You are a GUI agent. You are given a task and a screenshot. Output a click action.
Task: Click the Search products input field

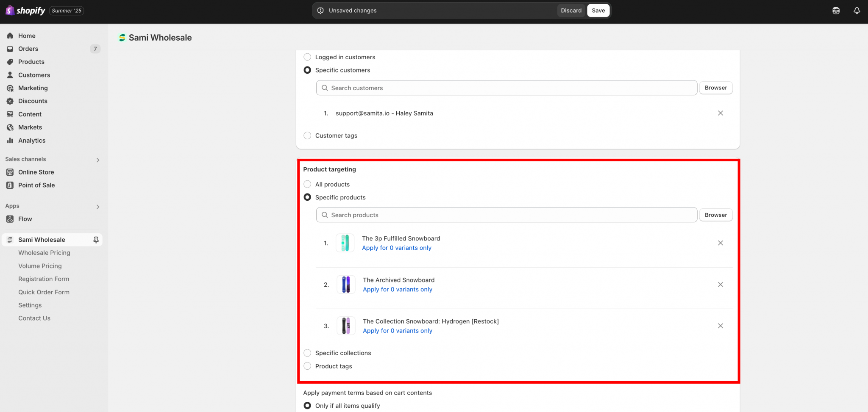pyautogui.click(x=506, y=215)
